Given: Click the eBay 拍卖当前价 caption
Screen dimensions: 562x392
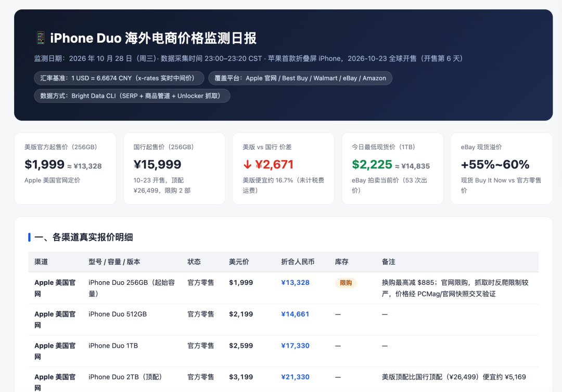Looking at the screenshot, I should pos(390,185).
